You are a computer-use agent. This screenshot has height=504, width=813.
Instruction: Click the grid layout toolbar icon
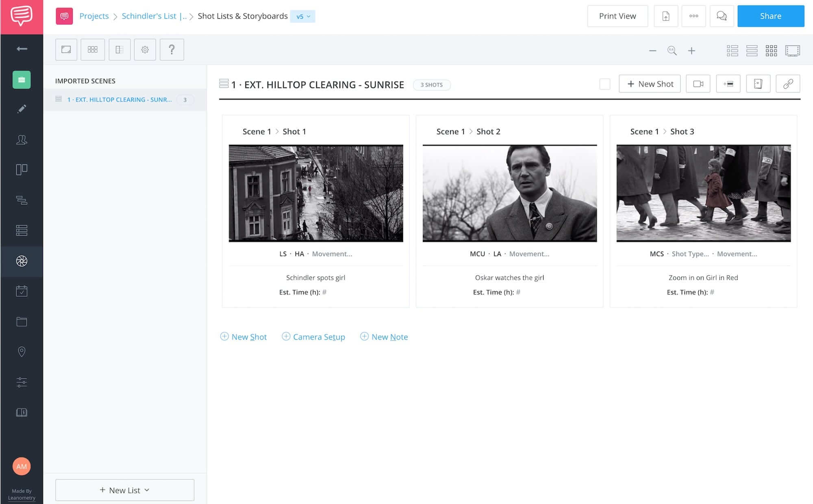tap(93, 50)
